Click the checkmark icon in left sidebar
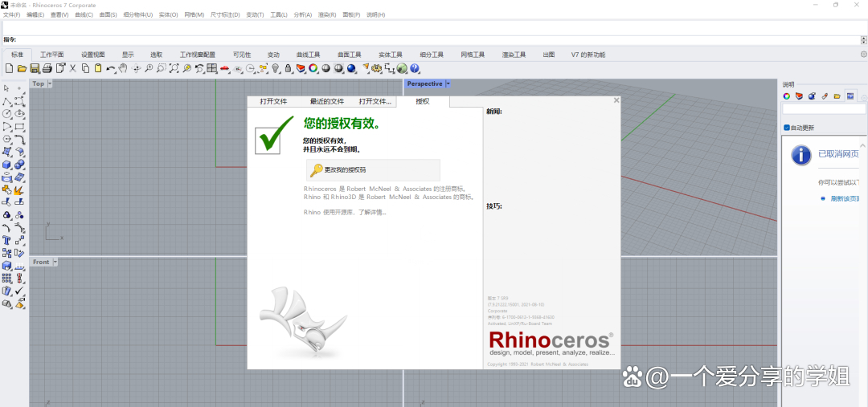 19,291
